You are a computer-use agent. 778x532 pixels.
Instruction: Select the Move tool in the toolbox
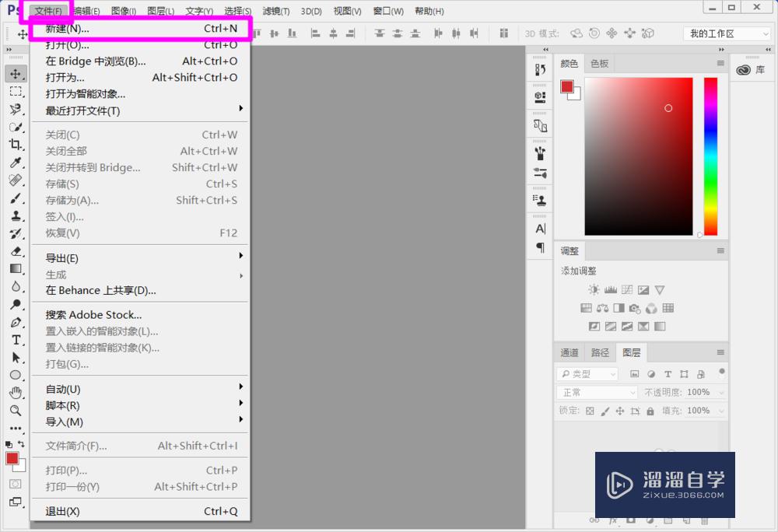[16, 75]
